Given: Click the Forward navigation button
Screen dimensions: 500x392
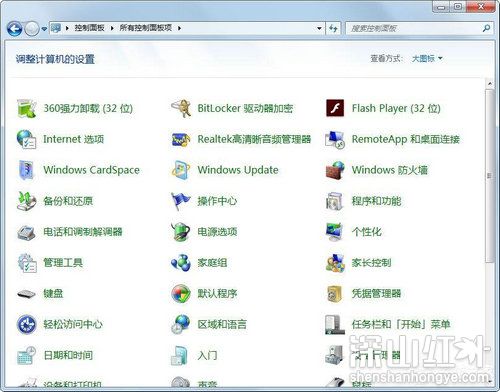Looking at the screenshot, I should [x=32, y=29].
